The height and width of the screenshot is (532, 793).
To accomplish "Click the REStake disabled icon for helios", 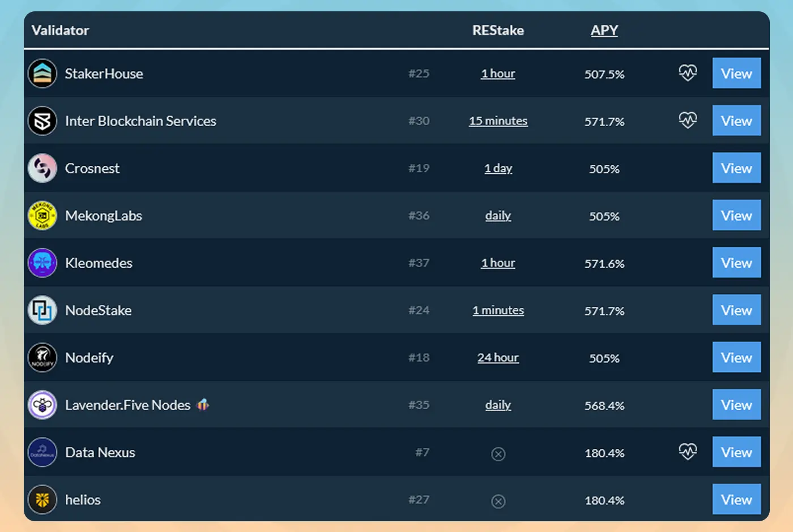I will (498, 501).
